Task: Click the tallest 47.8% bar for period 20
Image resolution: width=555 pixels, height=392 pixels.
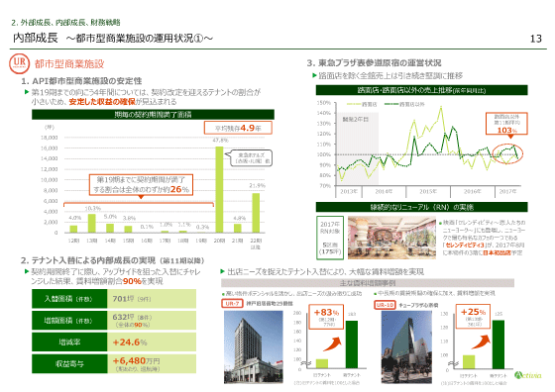Action: (x=219, y=189)
